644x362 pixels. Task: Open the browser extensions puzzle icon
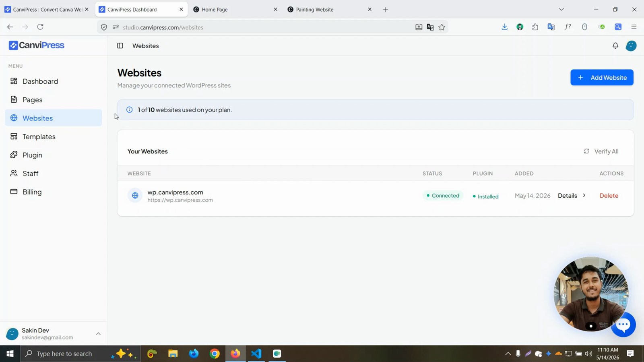[x=535, y=27]
